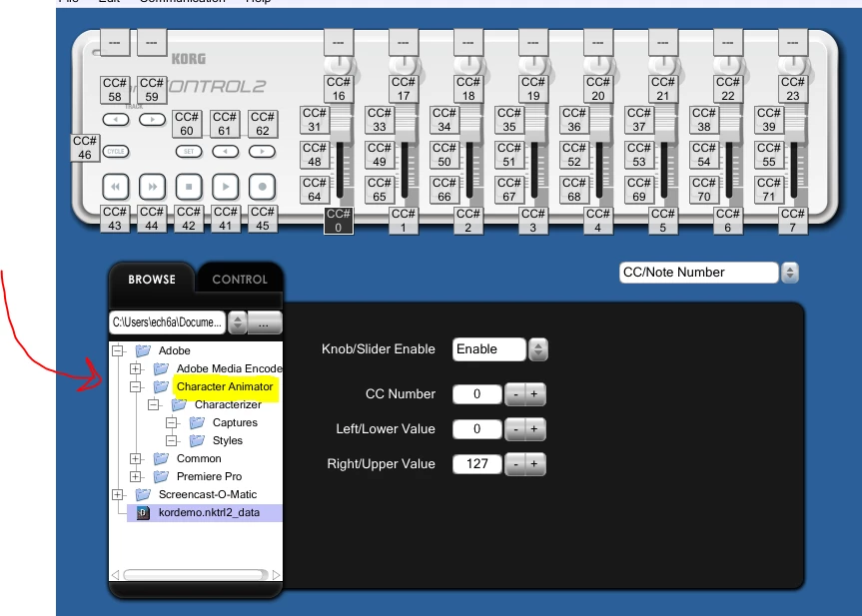Click the track previous arrow below CC# 58
This screenshot has height=616, width=862.
[x=116, y=119]
